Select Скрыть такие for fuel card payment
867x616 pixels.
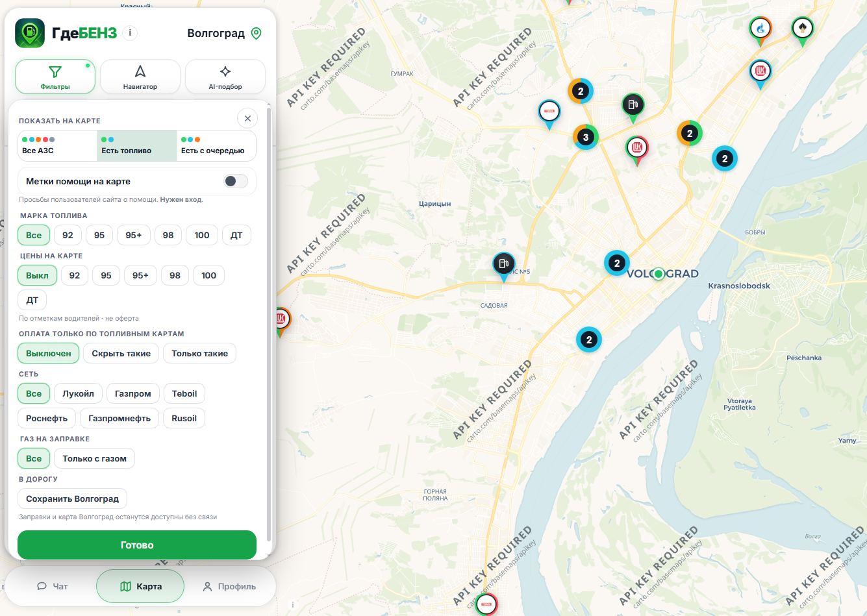click(121, 353)
